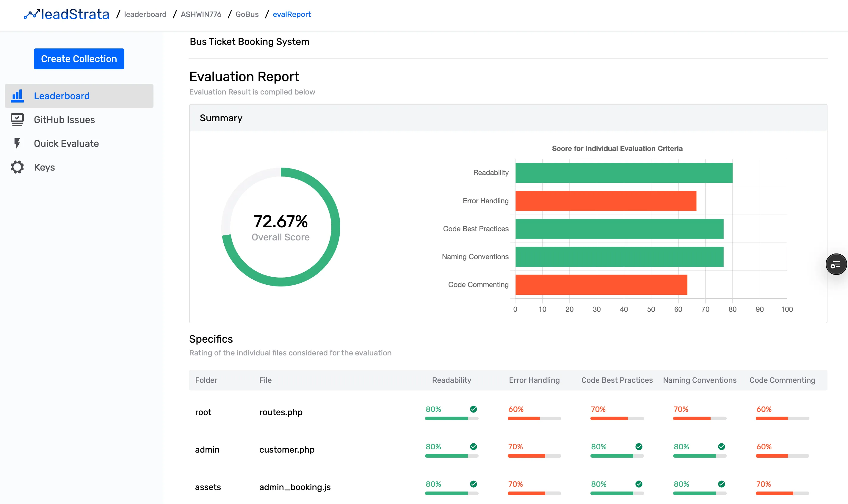Viewport: 848px width, 504px height.
Task: Click the Leaderboard bar chart icon
Action: (17, 96)
